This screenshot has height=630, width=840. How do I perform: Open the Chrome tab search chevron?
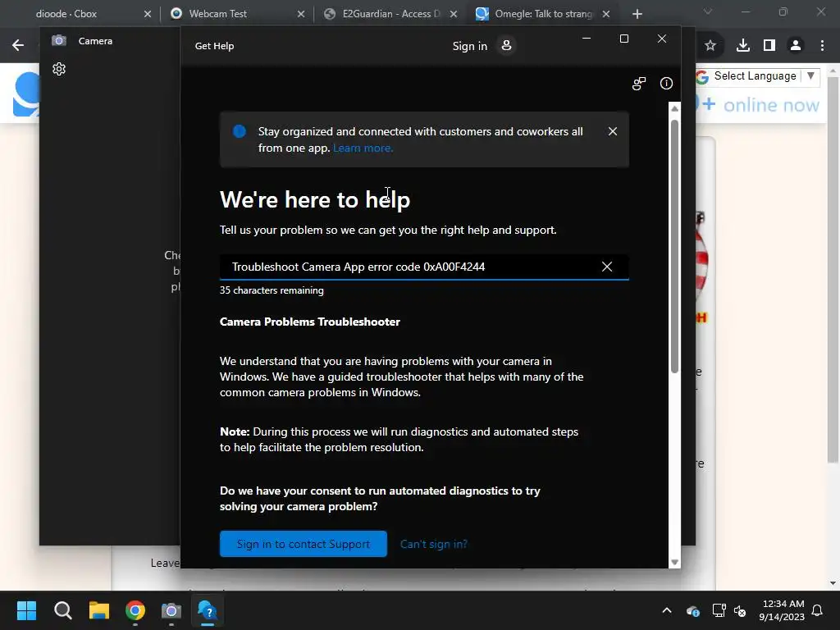[x=708, y=11]
